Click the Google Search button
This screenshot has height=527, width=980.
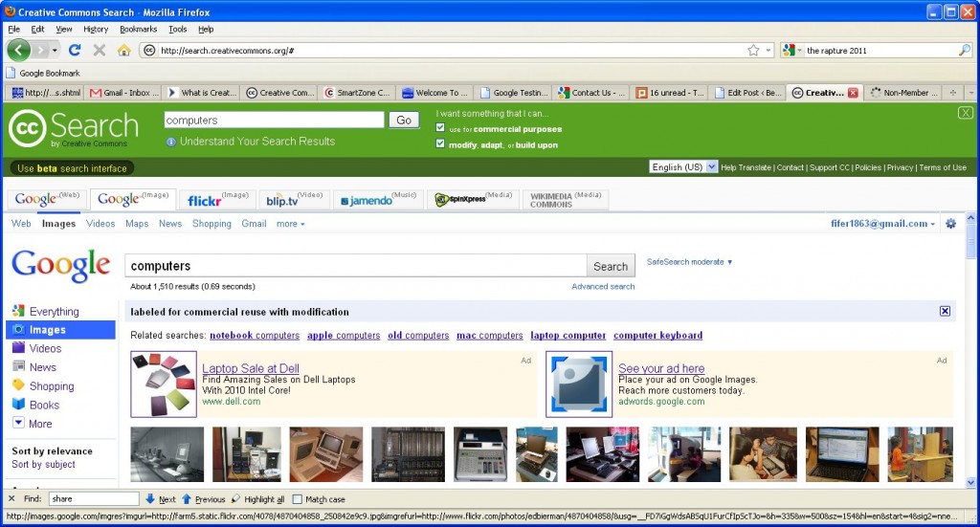[611, 266]
